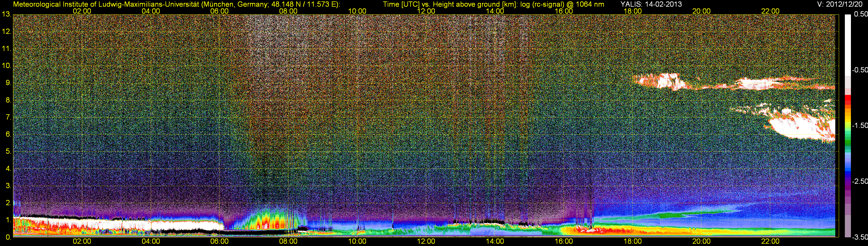
Task: Click the -1.50 colorbar scale label
Action: (x=860, y=125)
